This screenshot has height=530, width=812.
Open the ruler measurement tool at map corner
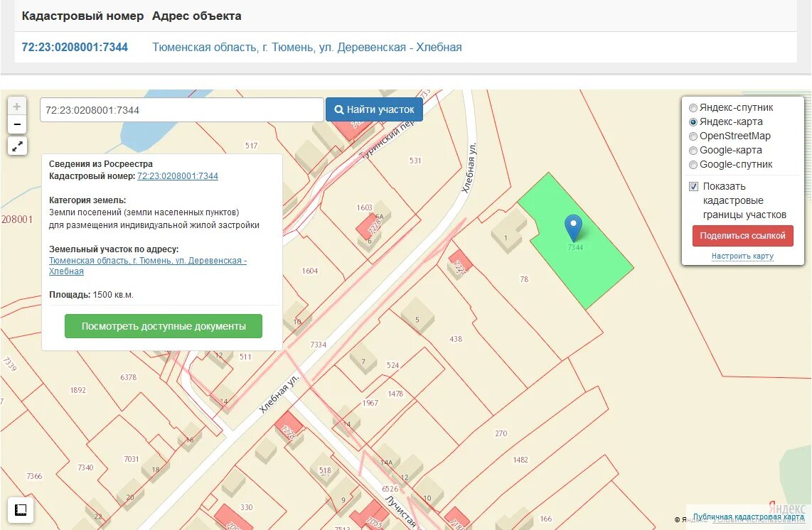click(21, 510)
